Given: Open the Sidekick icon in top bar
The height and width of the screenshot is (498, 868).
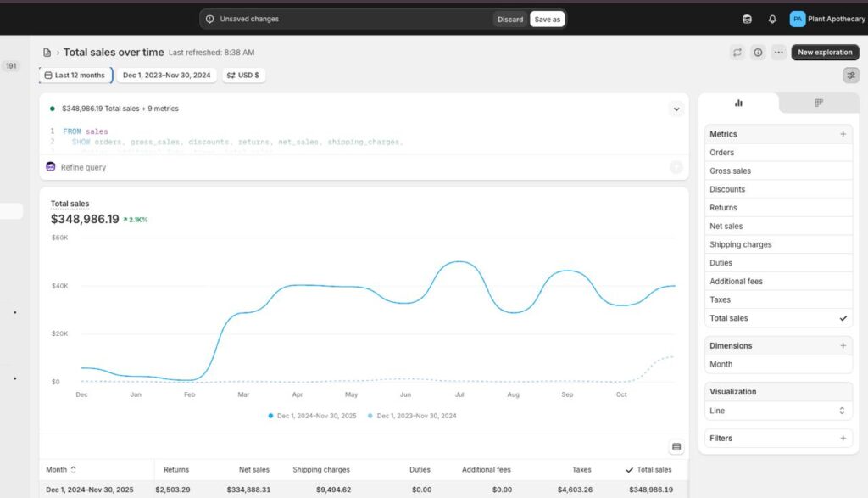Looking at the screenshot, I should click(747, 19).
